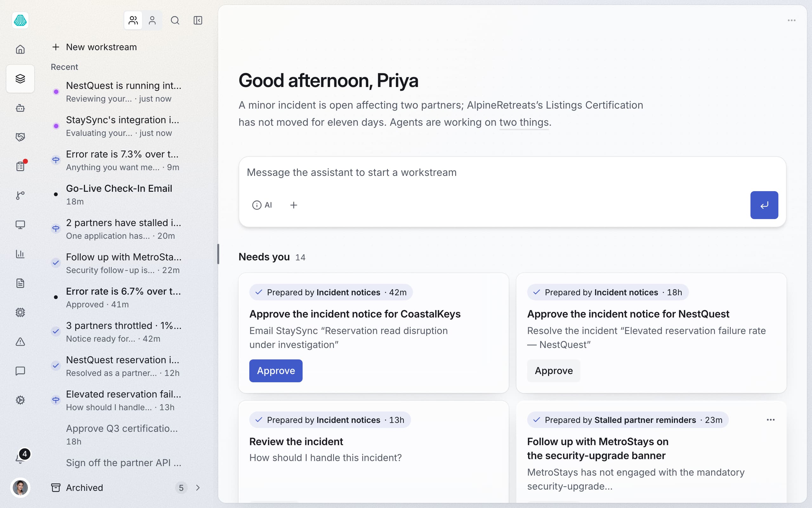The width and height of the screenshot is (812, 508).
Task: Open the page's three-dot menu at top right
Action: click(x=791, y=21)
